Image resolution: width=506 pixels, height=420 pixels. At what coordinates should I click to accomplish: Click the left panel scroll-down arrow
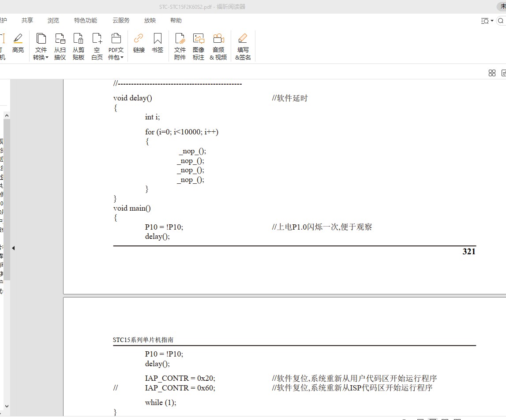click(7, 406)
